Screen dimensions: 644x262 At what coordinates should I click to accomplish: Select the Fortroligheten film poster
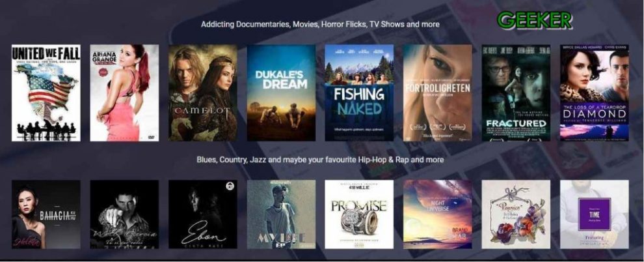tap(438, 93)
